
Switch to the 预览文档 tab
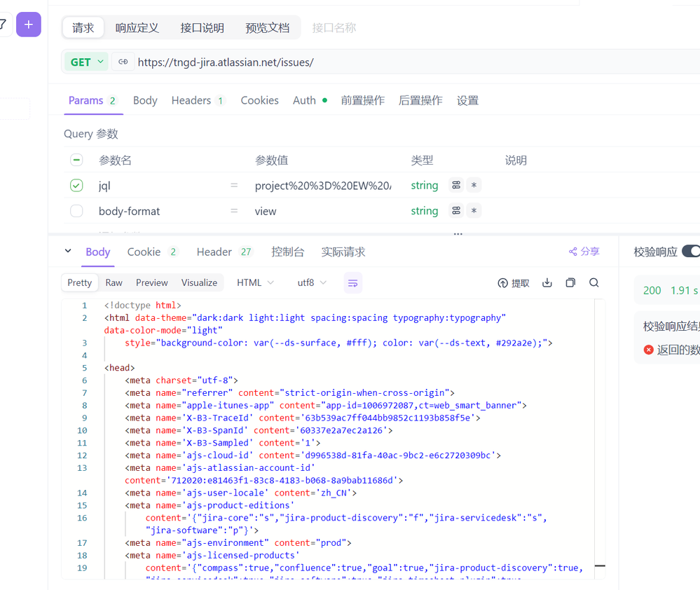coord(267,27)
